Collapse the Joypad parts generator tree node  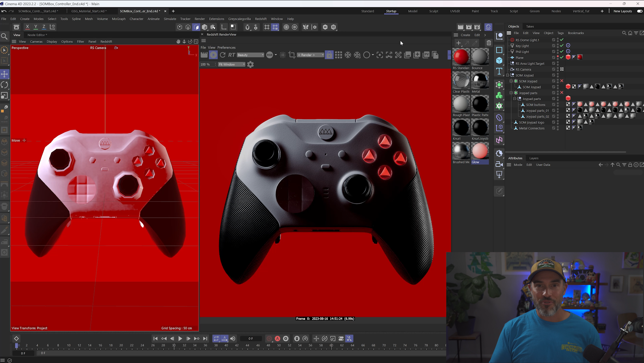[511, 93]
